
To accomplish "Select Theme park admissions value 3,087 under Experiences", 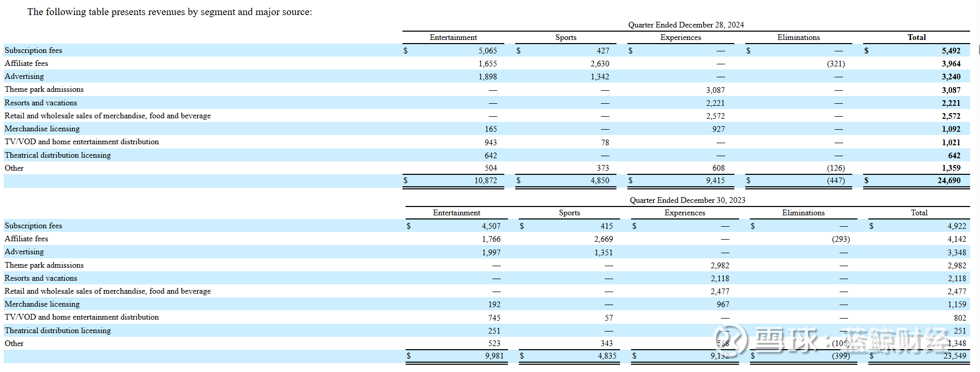I will tap(715, 90).
